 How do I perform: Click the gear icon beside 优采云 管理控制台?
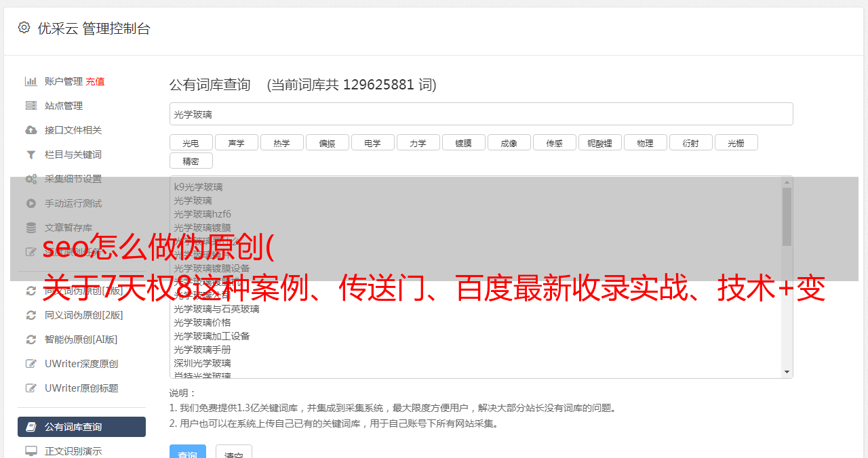coord(24,28)
